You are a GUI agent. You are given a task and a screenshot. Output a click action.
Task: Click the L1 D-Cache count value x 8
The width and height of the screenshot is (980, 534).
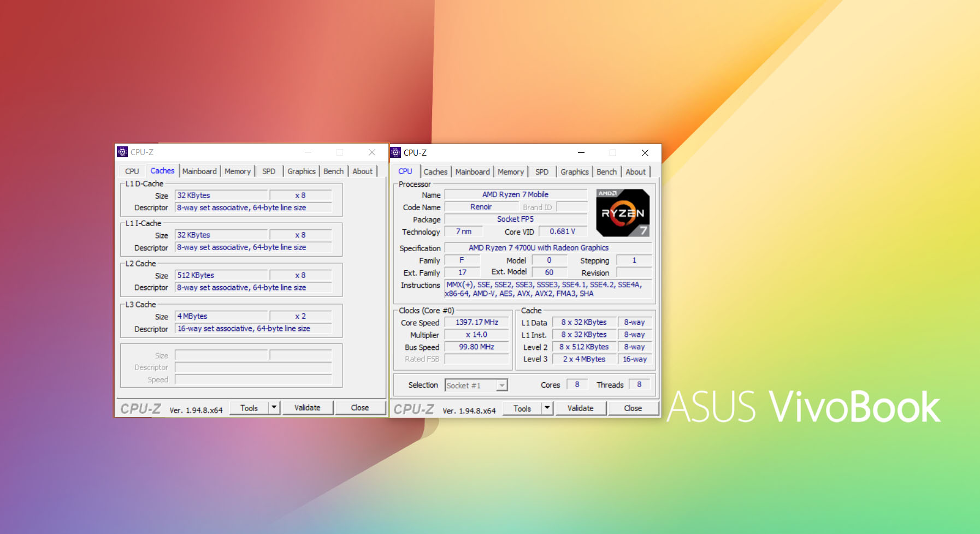[300, 195]
